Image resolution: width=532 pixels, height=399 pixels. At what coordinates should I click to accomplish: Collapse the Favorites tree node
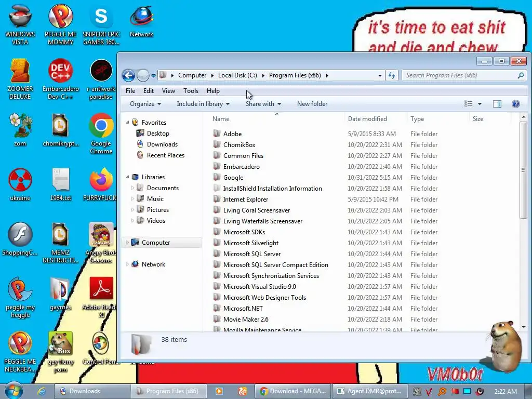click(x=128, y=122)
